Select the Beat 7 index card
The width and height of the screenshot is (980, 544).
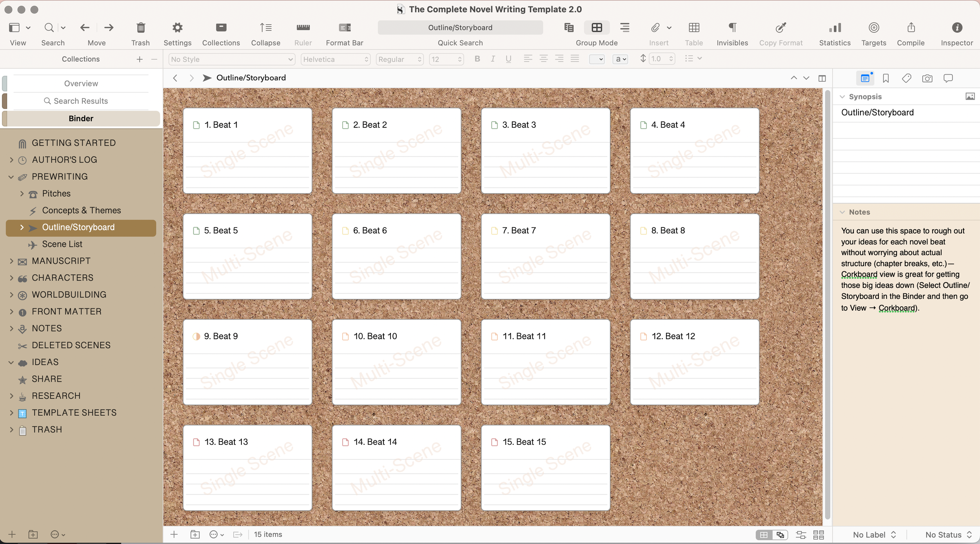pos(545,257)
